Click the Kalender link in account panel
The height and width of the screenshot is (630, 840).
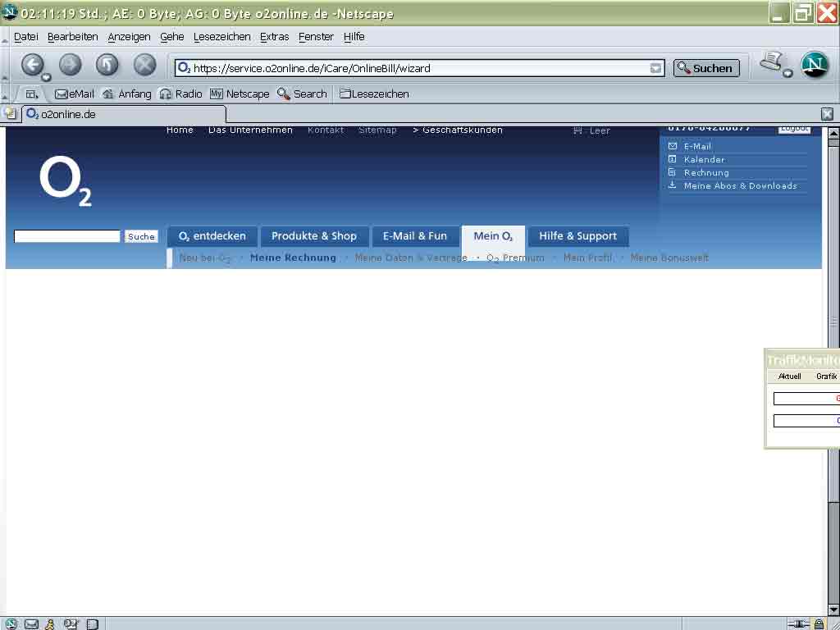704,160
